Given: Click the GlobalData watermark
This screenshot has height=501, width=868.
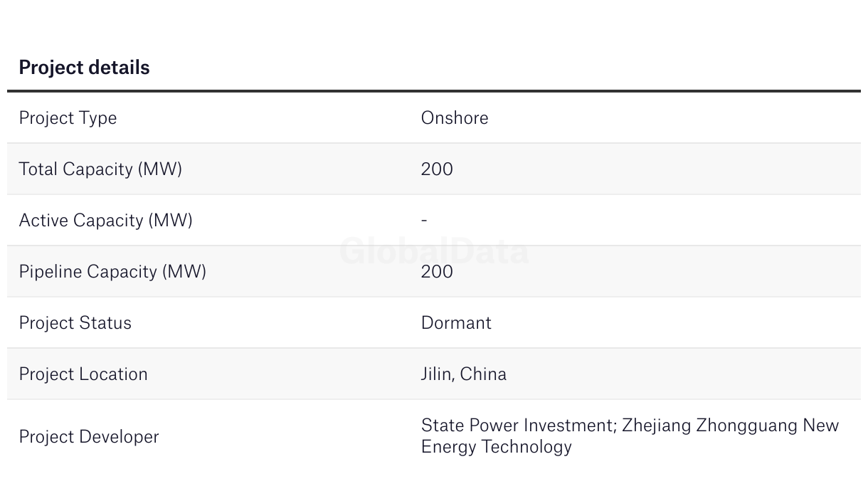Looking at the screenshot, I should coord(434,251).
